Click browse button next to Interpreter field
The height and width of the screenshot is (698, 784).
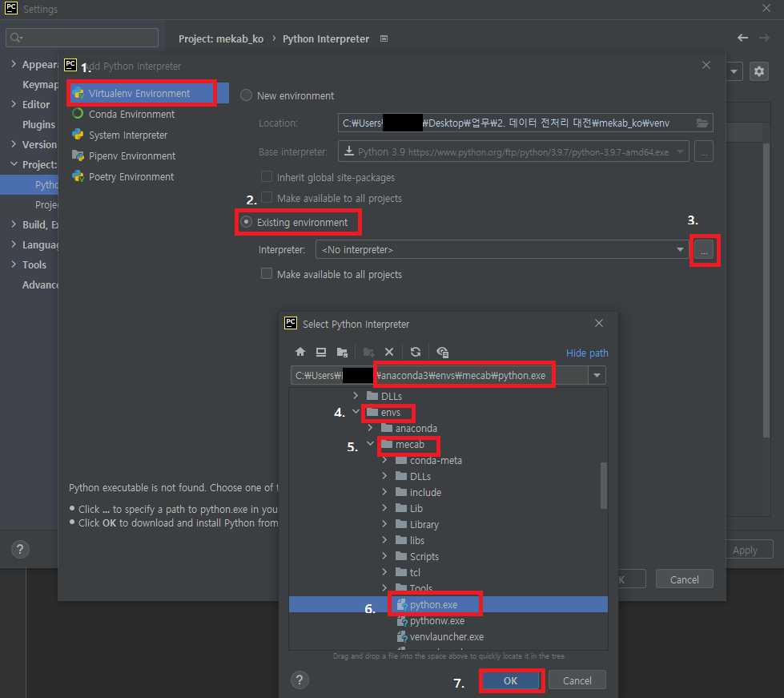click(704, 250)
